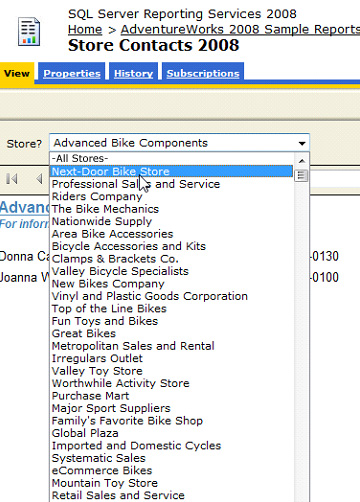The width and height of the screenshot is (360, 502).
Task: Select Purchase Mart option
Action: pyautogui.click(x=172, y=396)
